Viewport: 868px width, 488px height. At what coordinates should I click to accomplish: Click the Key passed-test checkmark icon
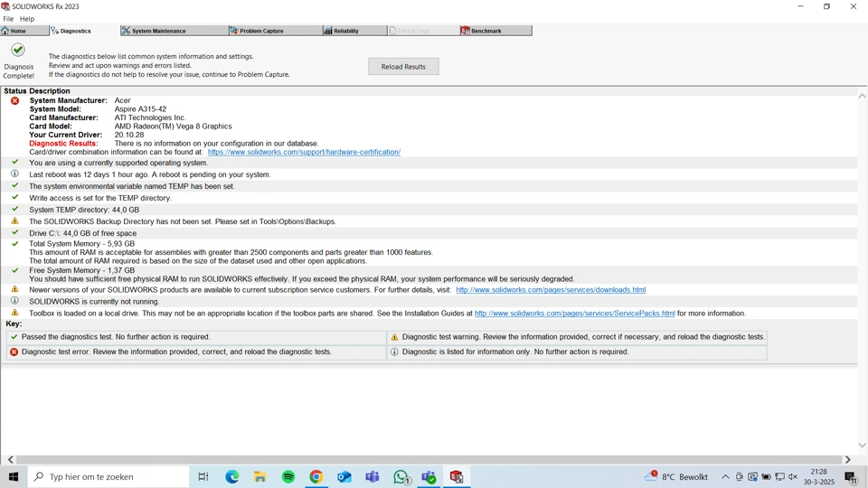(14, 336)
